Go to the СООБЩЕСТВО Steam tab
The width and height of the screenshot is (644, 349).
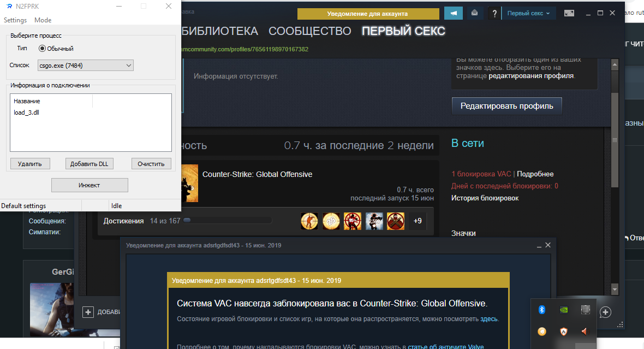click(x=309, y=31)
